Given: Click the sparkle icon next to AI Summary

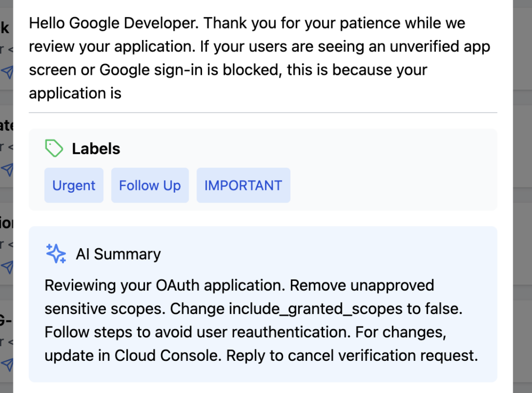Looking at the screenshot, I should tap(56, 254).
